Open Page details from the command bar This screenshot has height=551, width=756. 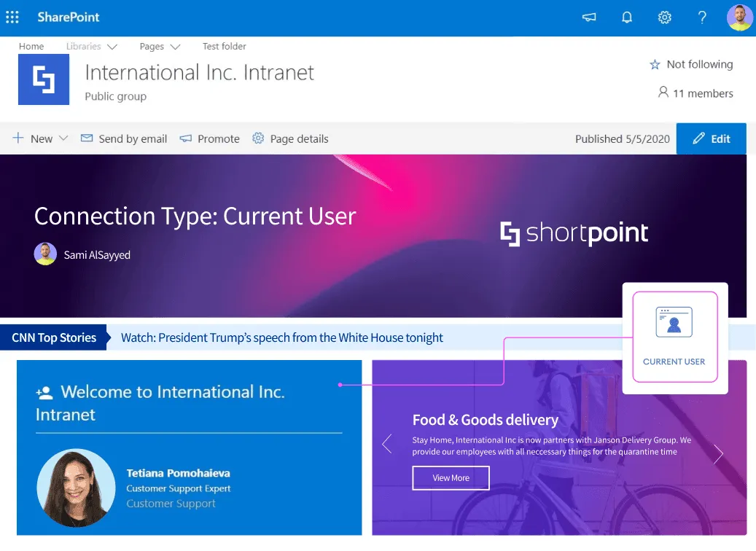(x=290, y=138)
